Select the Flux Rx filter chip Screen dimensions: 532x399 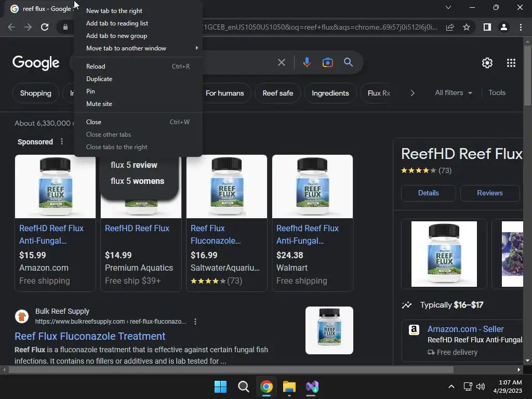pos(379,93)
